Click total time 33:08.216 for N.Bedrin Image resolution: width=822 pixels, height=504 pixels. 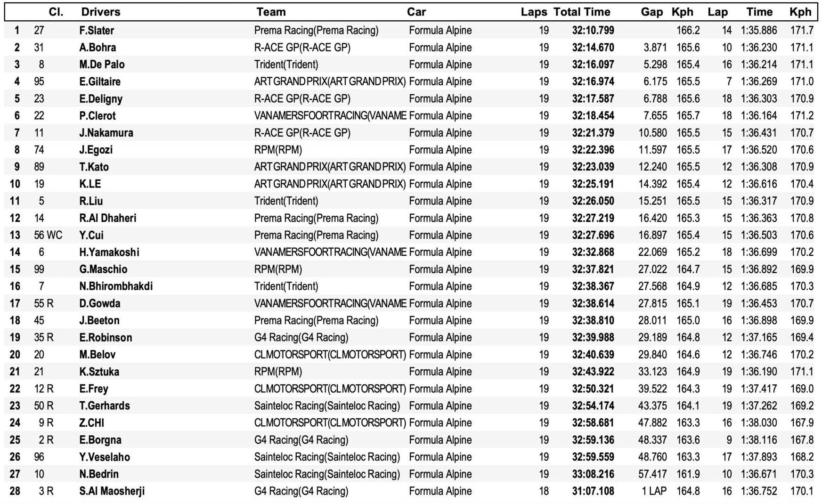[x=593, y=474]
